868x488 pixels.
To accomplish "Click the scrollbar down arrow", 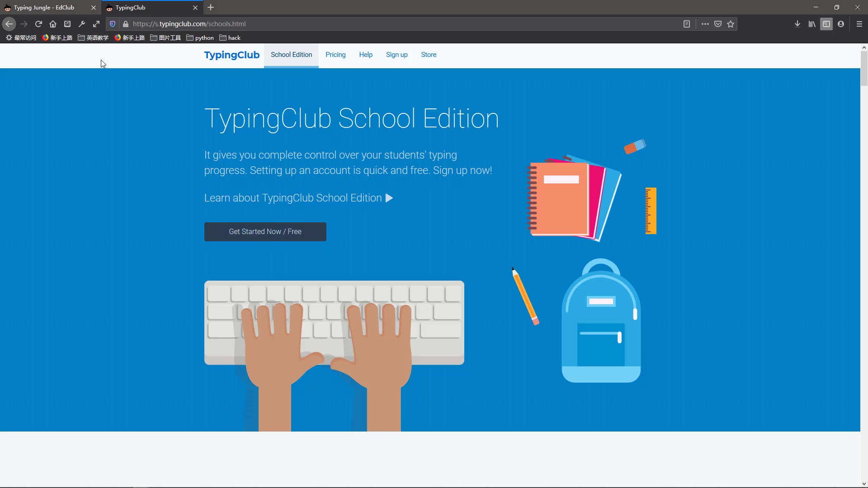I will point(864,484).
